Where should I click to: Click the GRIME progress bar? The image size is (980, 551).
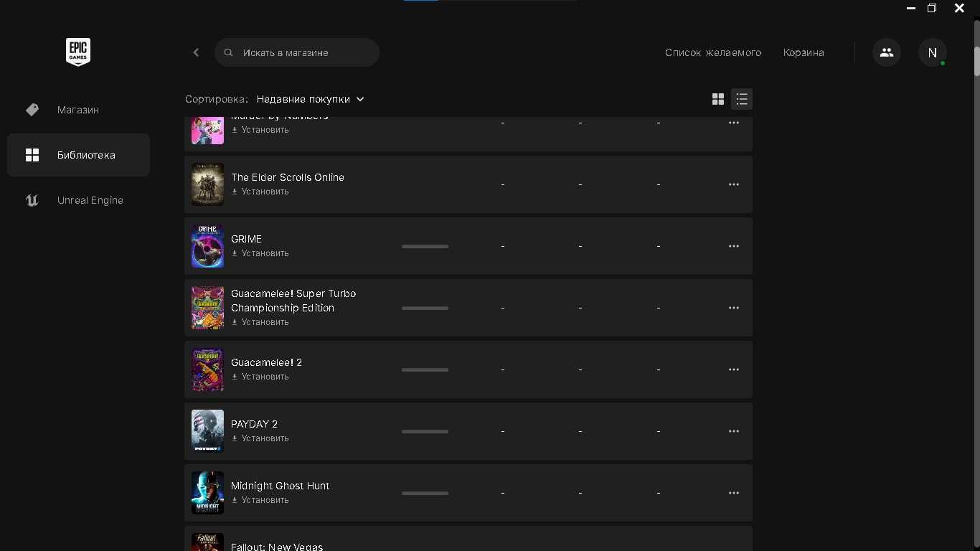tap(425, 246)
